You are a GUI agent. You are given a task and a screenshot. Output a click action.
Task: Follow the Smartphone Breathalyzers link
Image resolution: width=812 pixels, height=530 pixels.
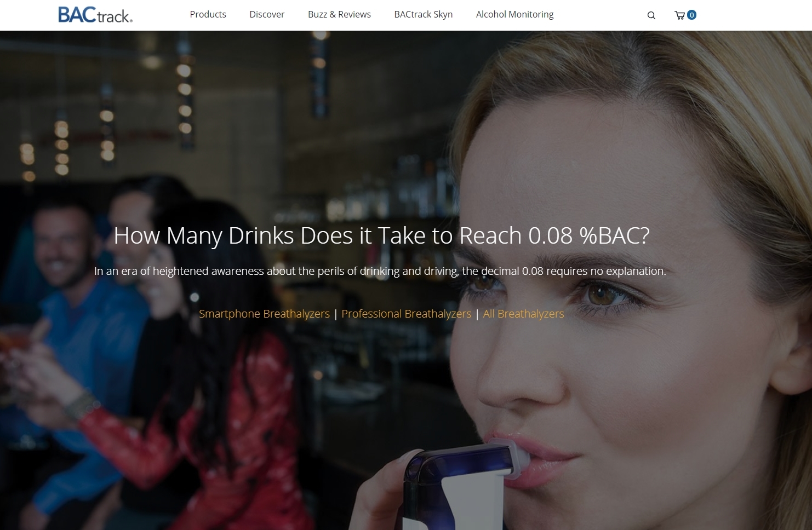(264, 314)
